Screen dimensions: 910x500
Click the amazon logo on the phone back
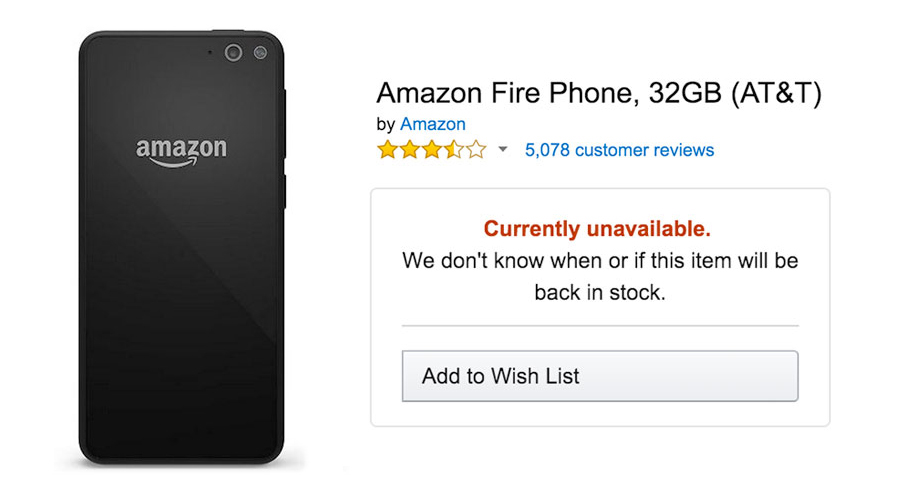[181, 152]
